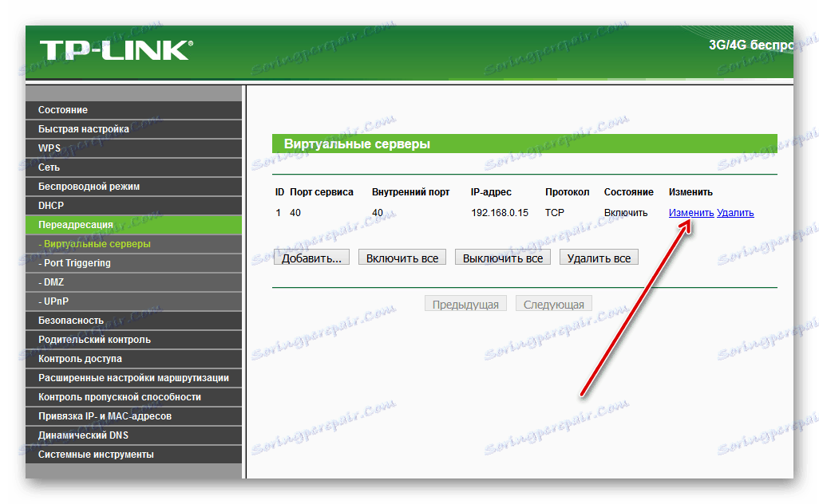Open the Port Triggering submenu
The height and width of the screenshot is (504, 819).
[134, 263]
